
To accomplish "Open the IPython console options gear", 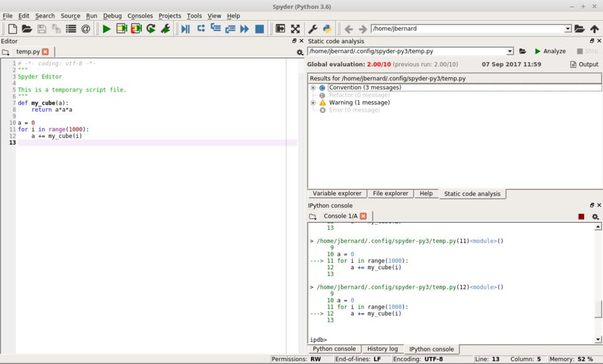I will [x=595, y=217].
